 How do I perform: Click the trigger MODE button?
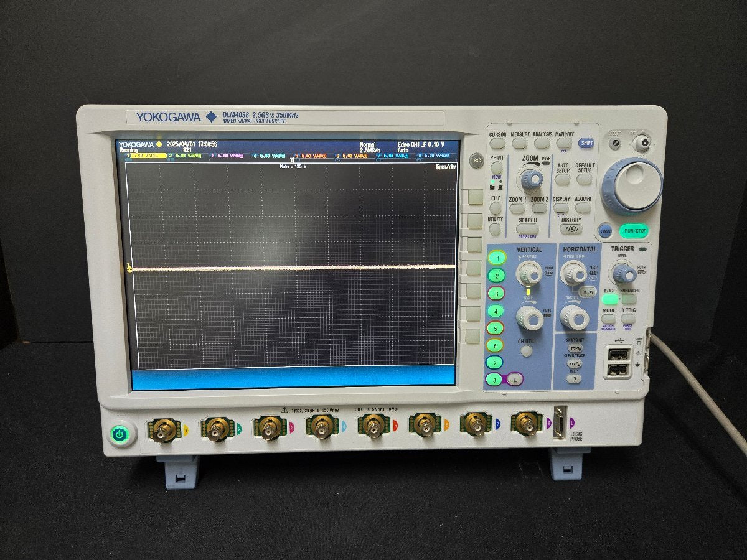pos(608,319)
